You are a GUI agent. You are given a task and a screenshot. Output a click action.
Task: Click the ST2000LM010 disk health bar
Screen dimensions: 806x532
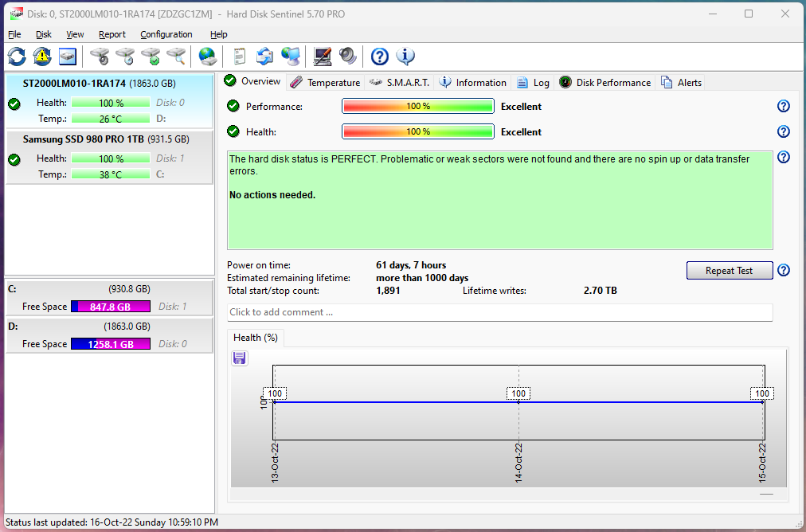click(x=111, y=103)
